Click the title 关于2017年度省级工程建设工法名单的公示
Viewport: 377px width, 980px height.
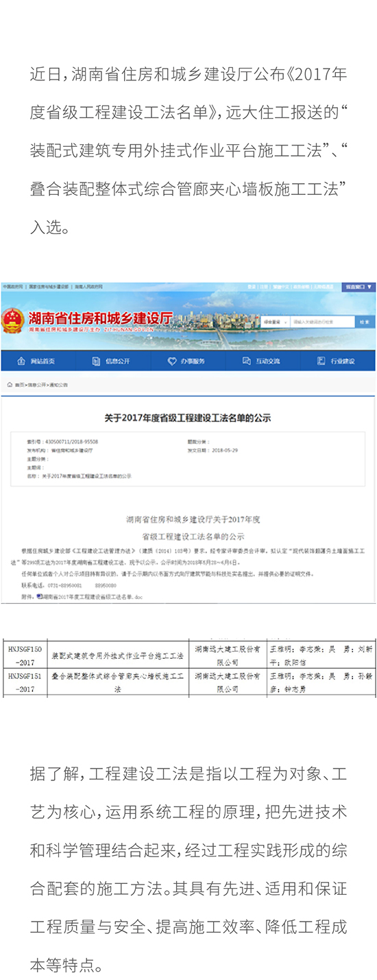(188, 417)
